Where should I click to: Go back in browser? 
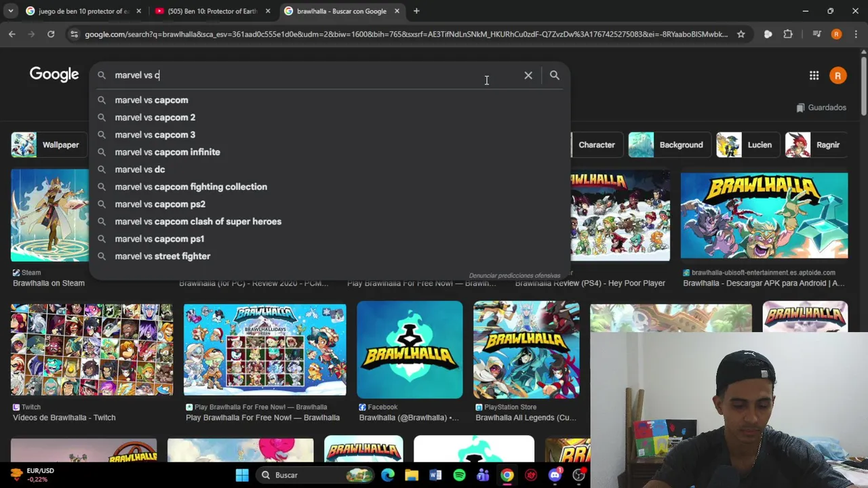coord(12,34)
